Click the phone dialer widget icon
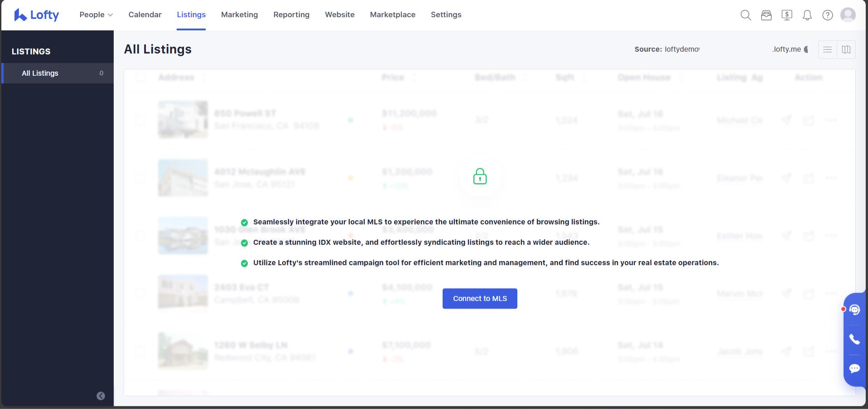 point(854,339)
